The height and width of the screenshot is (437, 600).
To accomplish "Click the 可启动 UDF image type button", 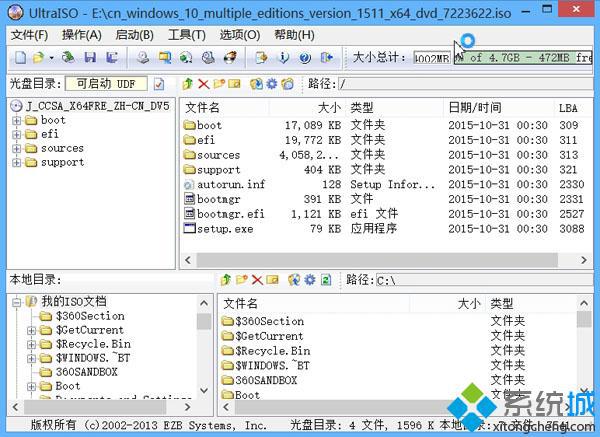I will click(106, 84).
